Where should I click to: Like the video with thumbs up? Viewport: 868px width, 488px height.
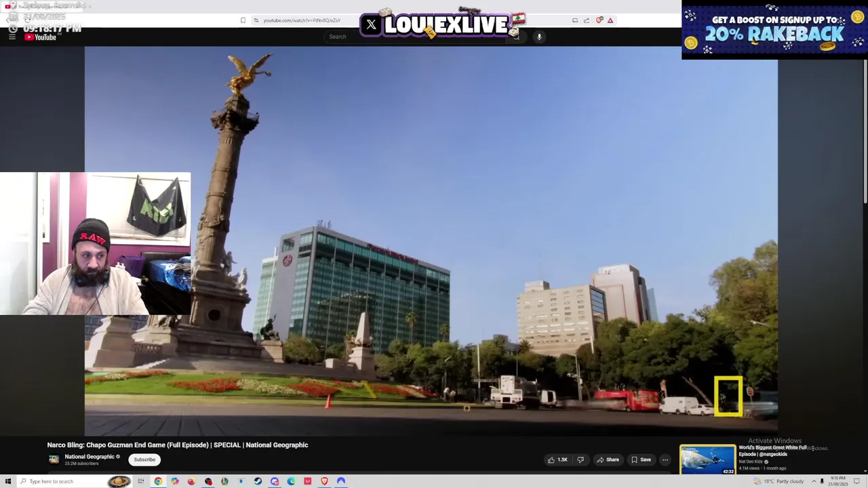(557, 460)
